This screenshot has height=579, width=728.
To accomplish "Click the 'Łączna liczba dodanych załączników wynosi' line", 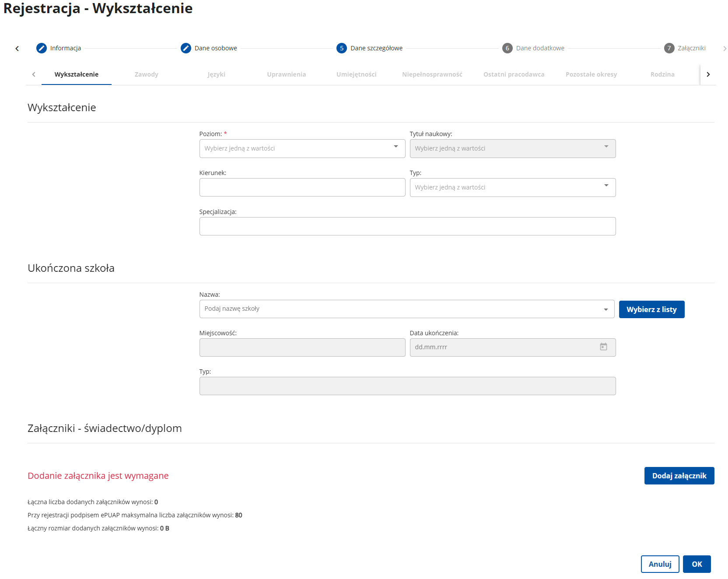I will pos(93,502).
